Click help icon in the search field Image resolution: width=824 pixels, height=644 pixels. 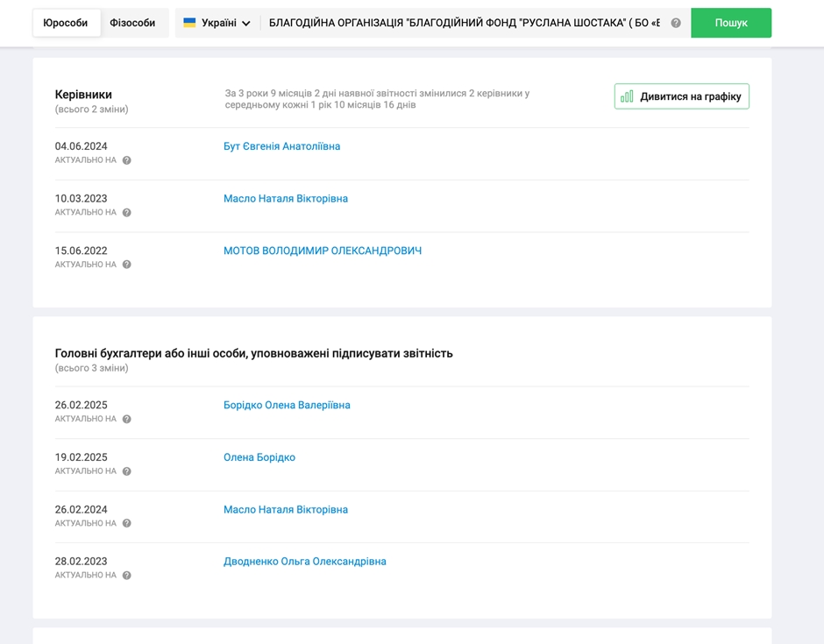[675, 24]
